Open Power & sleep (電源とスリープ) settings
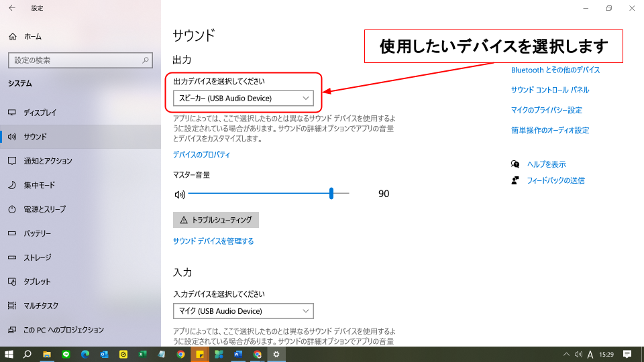The image size is (644, 362). pyautogui.click(x=44, y=209)
